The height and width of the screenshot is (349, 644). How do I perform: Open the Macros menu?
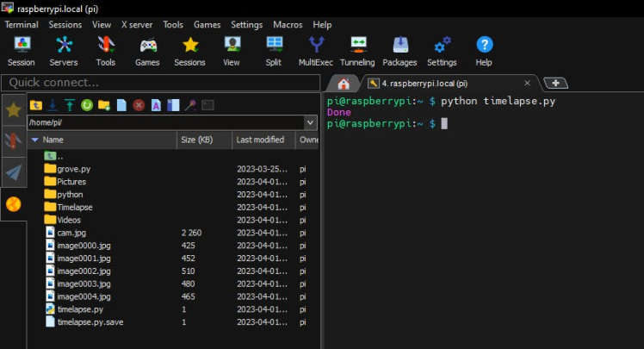pyautogui.click(x=287, y=25)
